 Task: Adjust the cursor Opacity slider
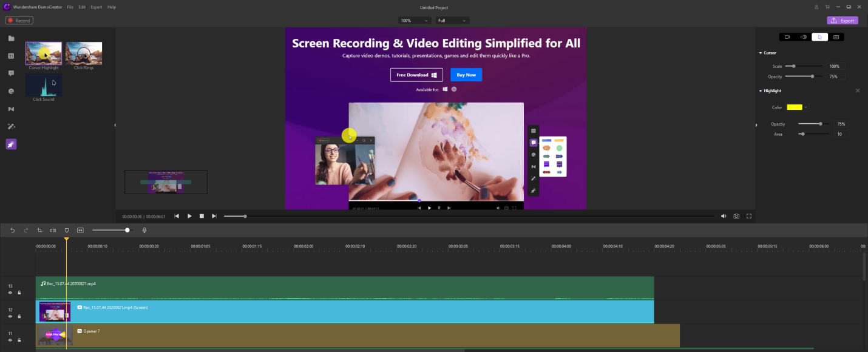(x=804, y=76)
